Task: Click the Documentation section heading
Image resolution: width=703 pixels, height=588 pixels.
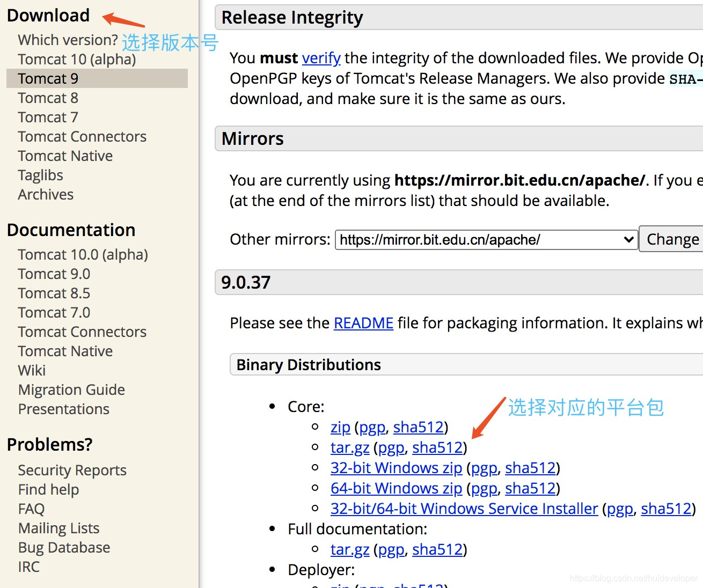Action: (x=71, y=230)
